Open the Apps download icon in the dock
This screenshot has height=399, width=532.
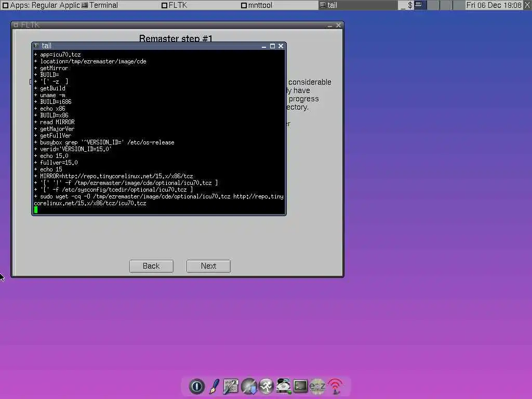pyautogui.click(x=249, y=387)
